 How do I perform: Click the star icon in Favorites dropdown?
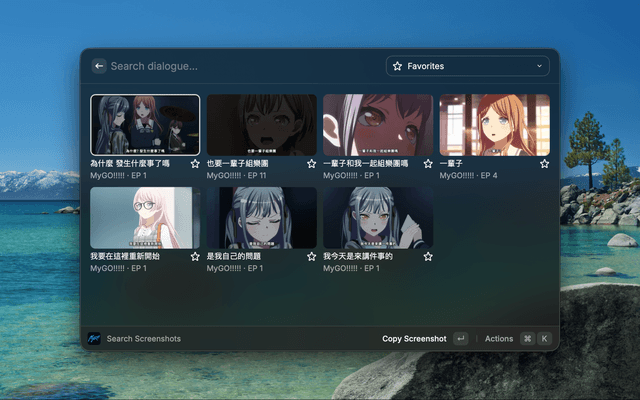click(x=397, y=66)
